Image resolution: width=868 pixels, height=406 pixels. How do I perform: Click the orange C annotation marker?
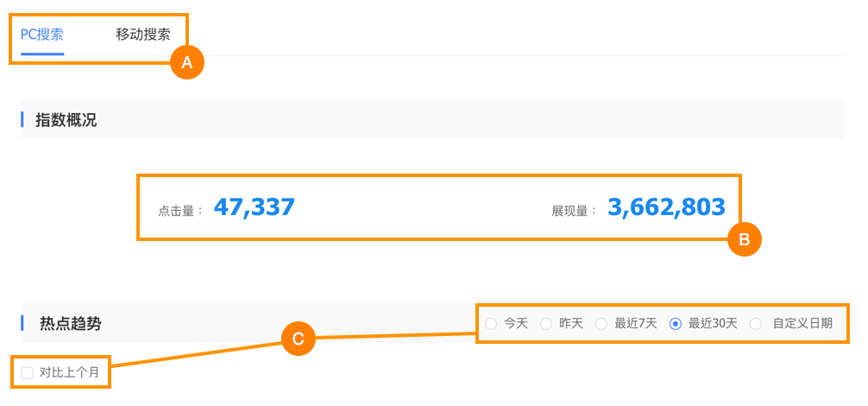coord(298,339)
